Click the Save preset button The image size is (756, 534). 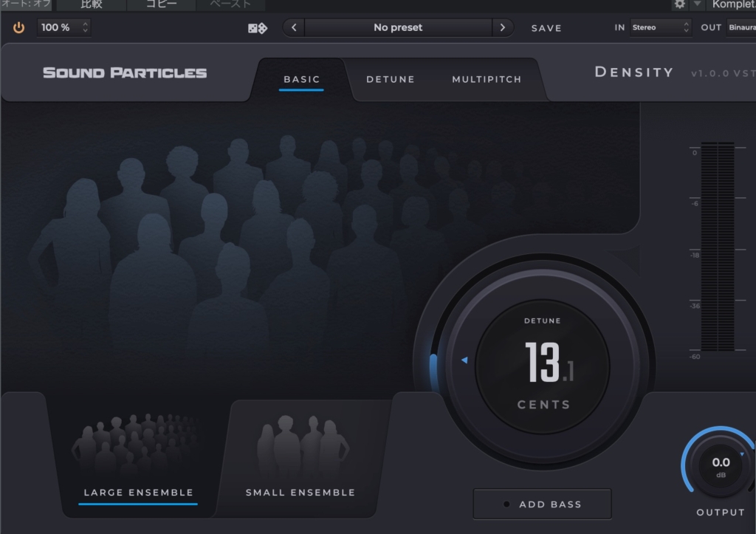[546, 28]
